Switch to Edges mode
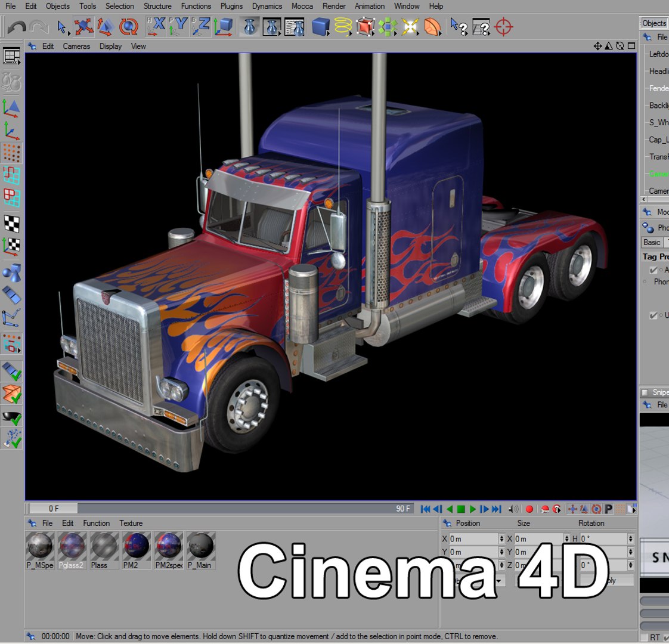The width and height of the screenshot is (669, 644). click(x=11, y=175)
